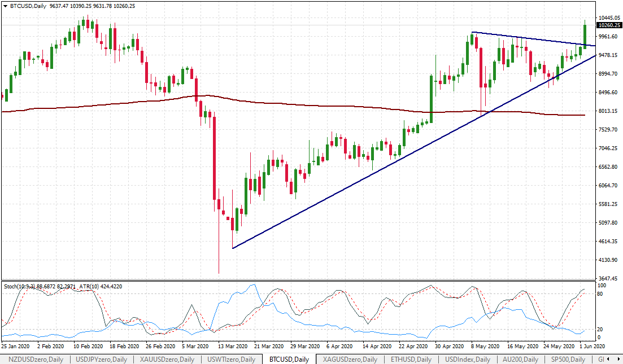Screen dimensions: 623x364
Task: Click the Stoch(10,3,3) indicator label
Action: (20, 287)
